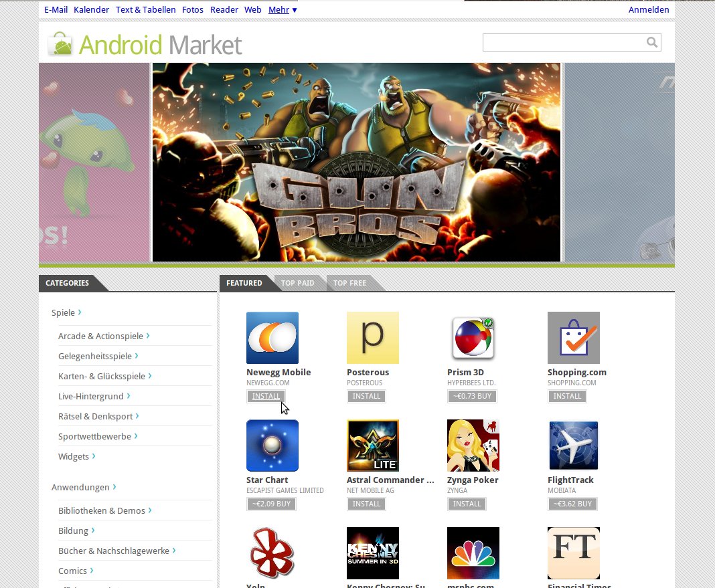Open the Financial Times app icon
The height and width of the screenshot is (588, 715).
click(x=573, y=553)
